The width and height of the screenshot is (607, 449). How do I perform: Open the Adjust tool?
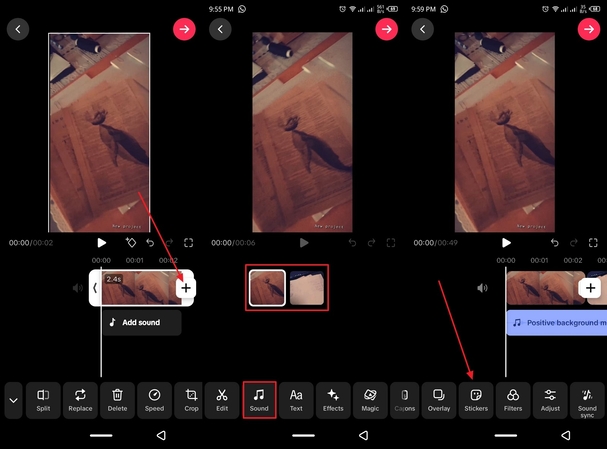tap(550, 400)
